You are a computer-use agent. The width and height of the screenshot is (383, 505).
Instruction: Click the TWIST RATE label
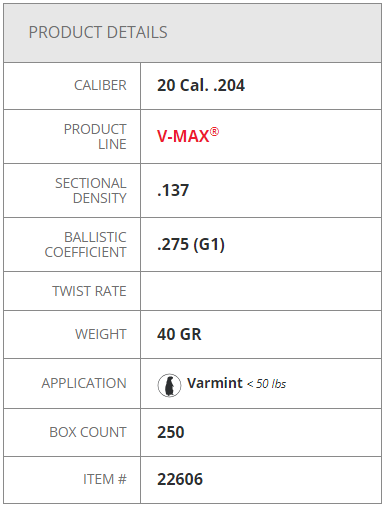[x=89, y=291]
